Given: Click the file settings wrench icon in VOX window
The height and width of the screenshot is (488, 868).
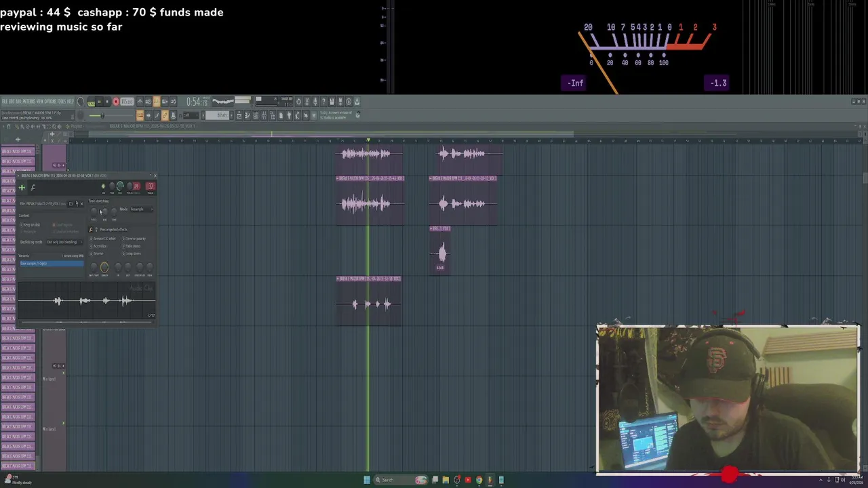Looking at the screenshot, I should [33, 188].
